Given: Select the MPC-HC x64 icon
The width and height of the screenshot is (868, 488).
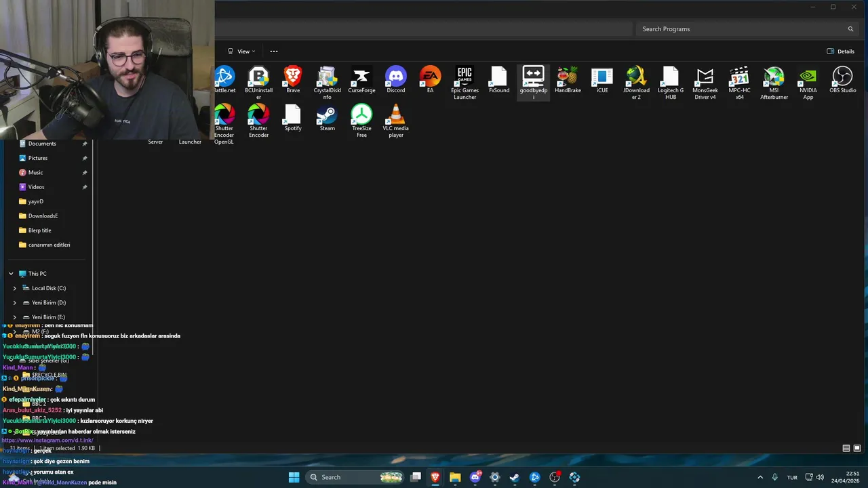Looking at the screenshot, I should 739,83.
